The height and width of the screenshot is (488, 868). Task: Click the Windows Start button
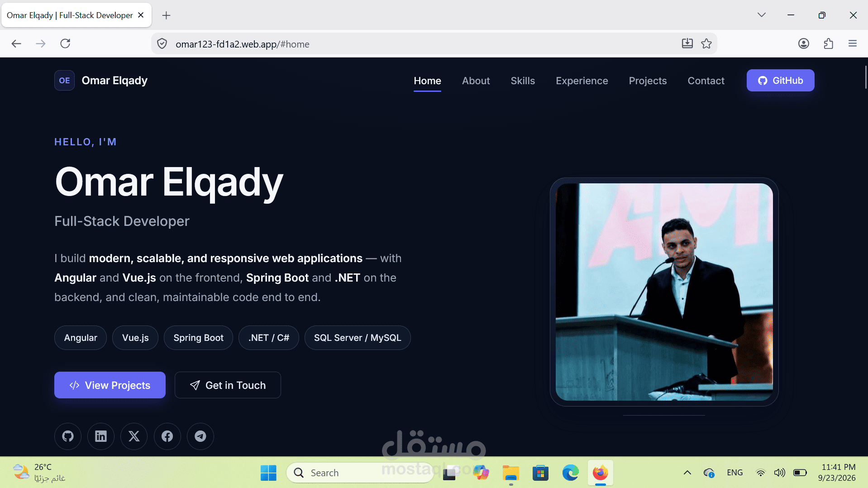tap(268, 473)
